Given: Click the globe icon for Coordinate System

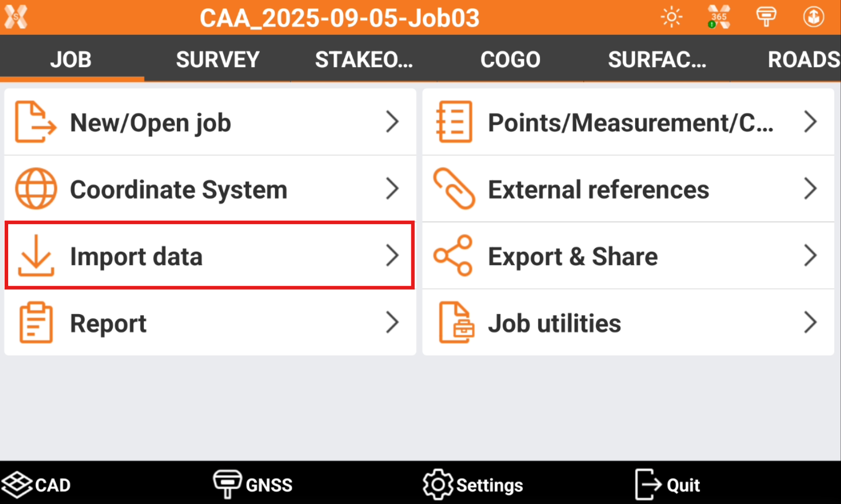Looking at the screenshot, I should pyautogui.click(x=36, y=189).
